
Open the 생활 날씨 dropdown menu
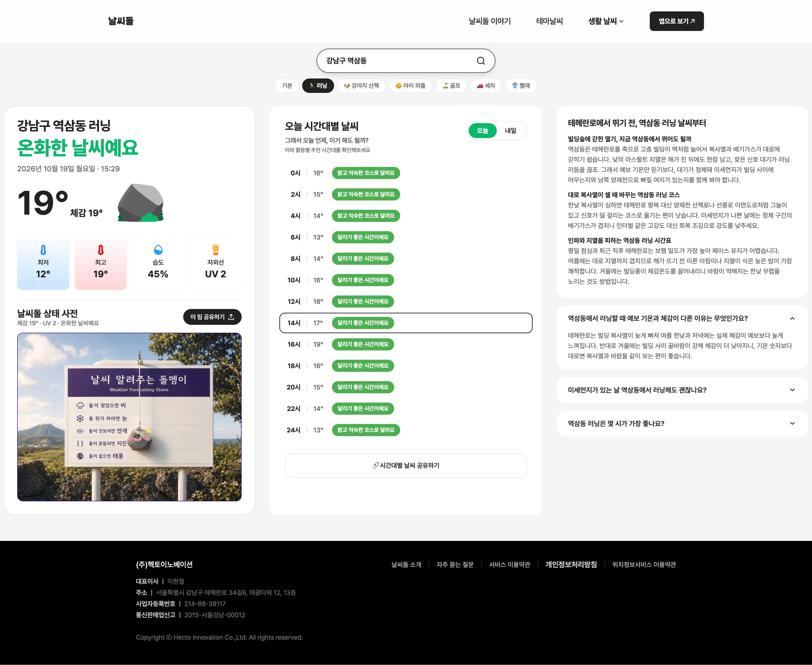[606, 21]
